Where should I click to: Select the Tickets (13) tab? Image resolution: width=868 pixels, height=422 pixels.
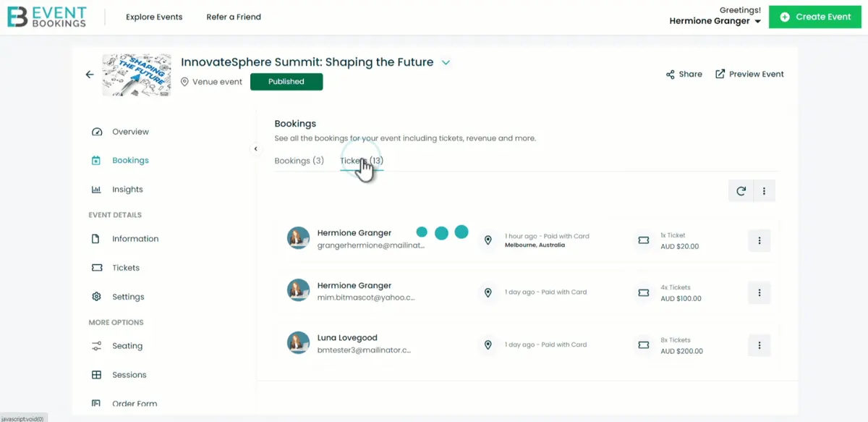pos(362,161)
